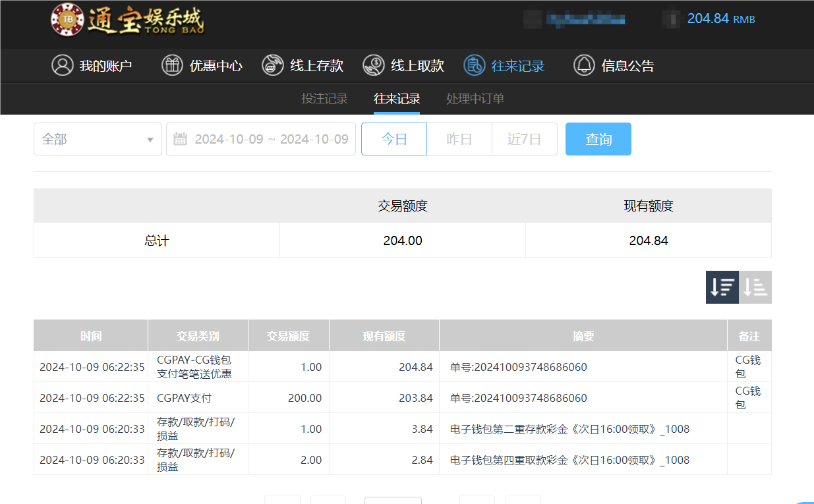Image resolution: width=814 pixels, height=504 pixels.
Task: Click the current page button in pagination
Action: (x=393, y=501)
